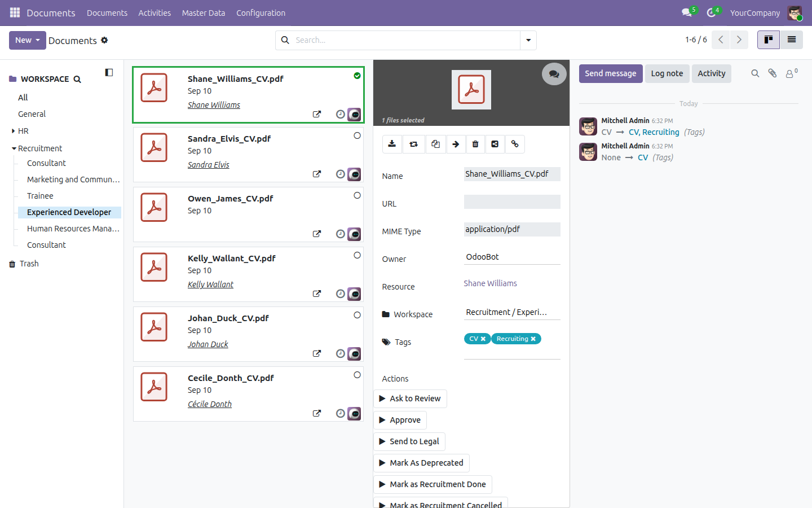
Task: Open the activity clock on Cecile_Donth_CV.pdf
Action: point(340,413)
